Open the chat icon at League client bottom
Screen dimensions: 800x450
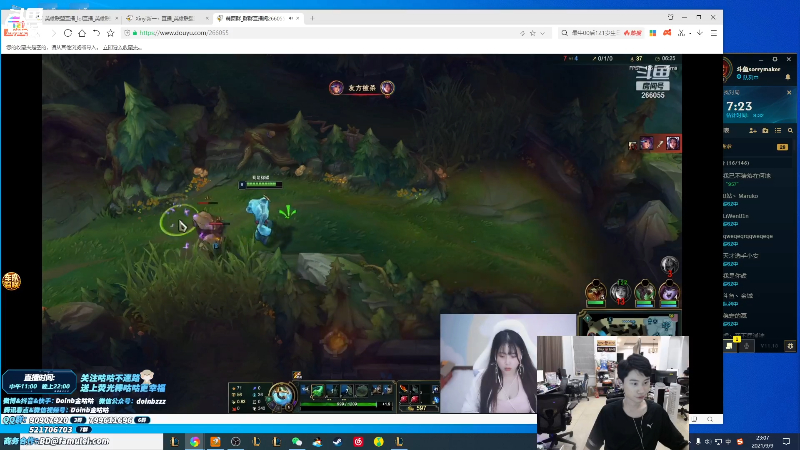[x=730, y=346]
